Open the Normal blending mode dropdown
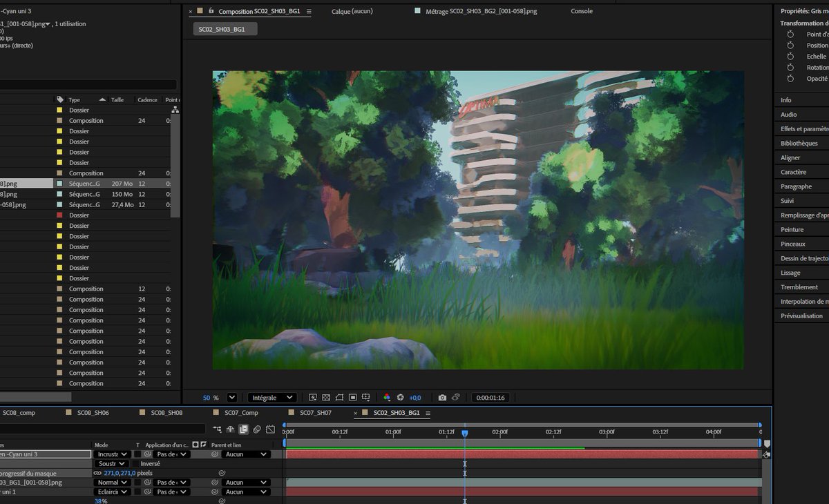The height and width of the screenshot is (504, 829). (x=112, y=483)
